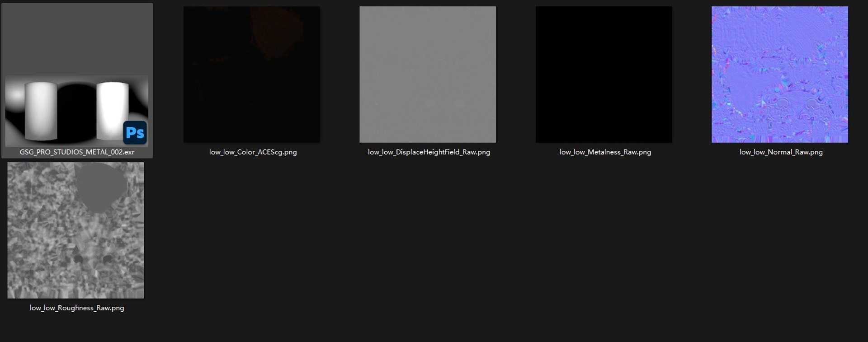The width and height of the screenshot is (868, 342).
Task: Select the Roughness map thumbnail
Action: 75,230
